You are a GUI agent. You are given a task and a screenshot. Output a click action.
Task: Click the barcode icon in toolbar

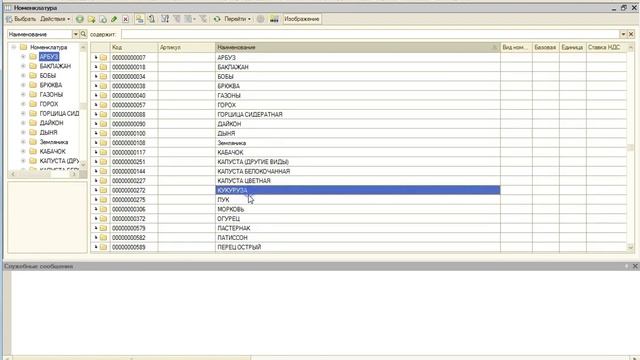pos(274,19)
